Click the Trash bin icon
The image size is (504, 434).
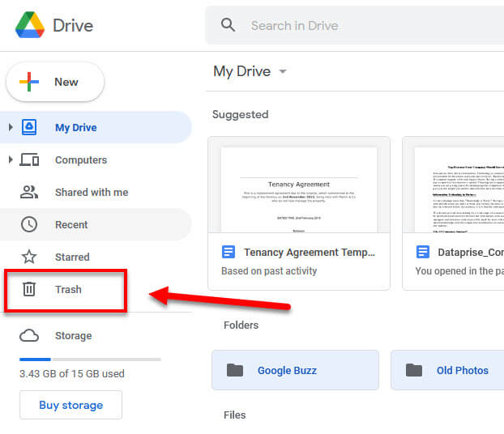coord(29,289)
